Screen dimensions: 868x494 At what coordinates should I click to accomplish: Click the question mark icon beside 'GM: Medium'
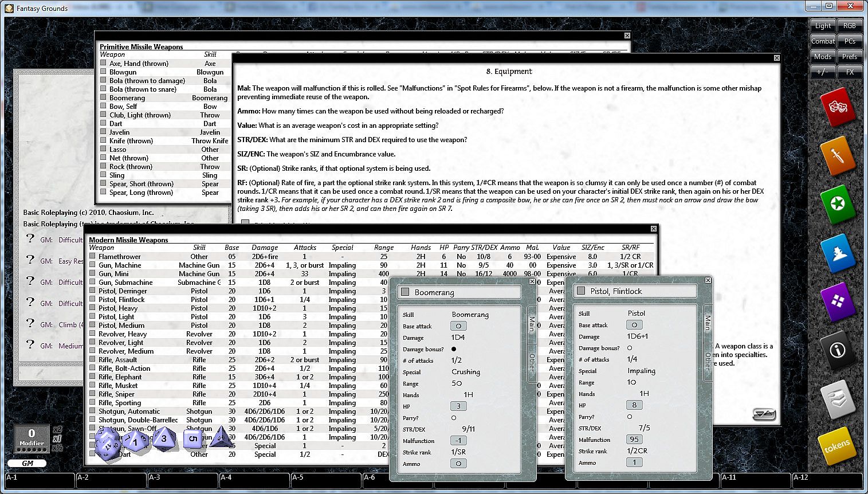(x=30, y=345)
